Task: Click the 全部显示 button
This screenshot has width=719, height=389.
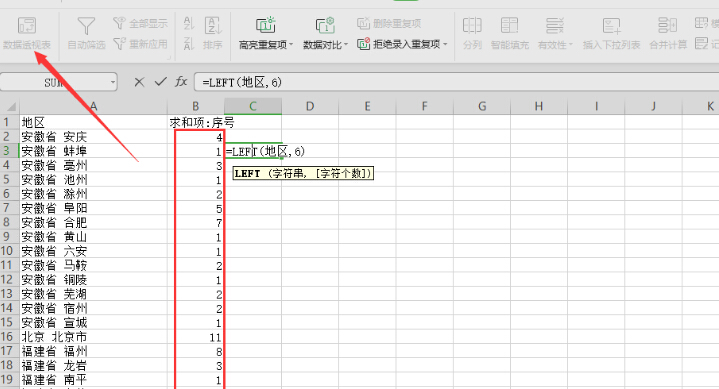Action: click(140, 23)
